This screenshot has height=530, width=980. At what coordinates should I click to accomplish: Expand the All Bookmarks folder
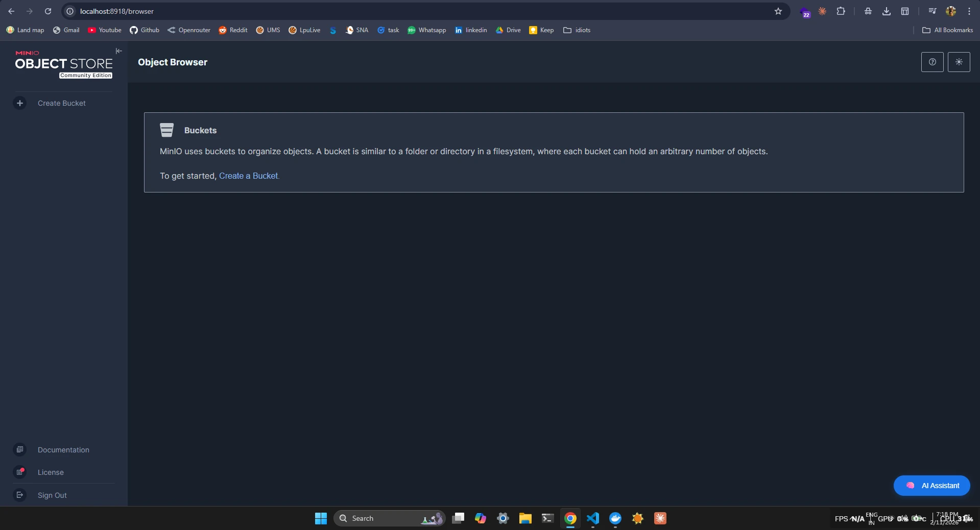[947, 30]
